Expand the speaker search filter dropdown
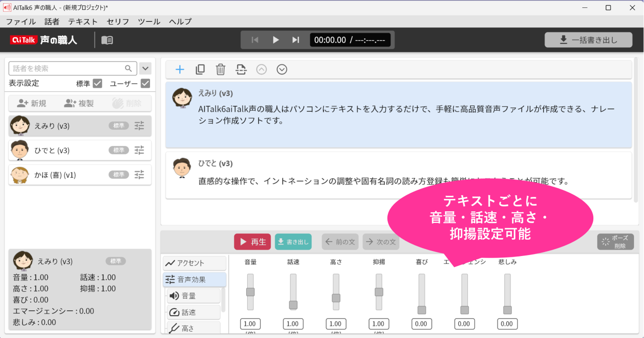The width and height of the screenshot is (644, 338). coord(145,69)
